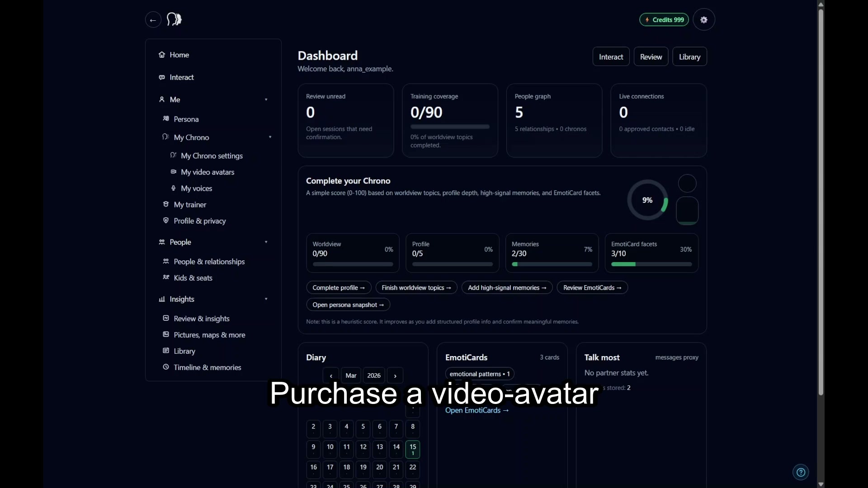
Task: Click the Insights bar chart icon
Action: coord(162,299)
